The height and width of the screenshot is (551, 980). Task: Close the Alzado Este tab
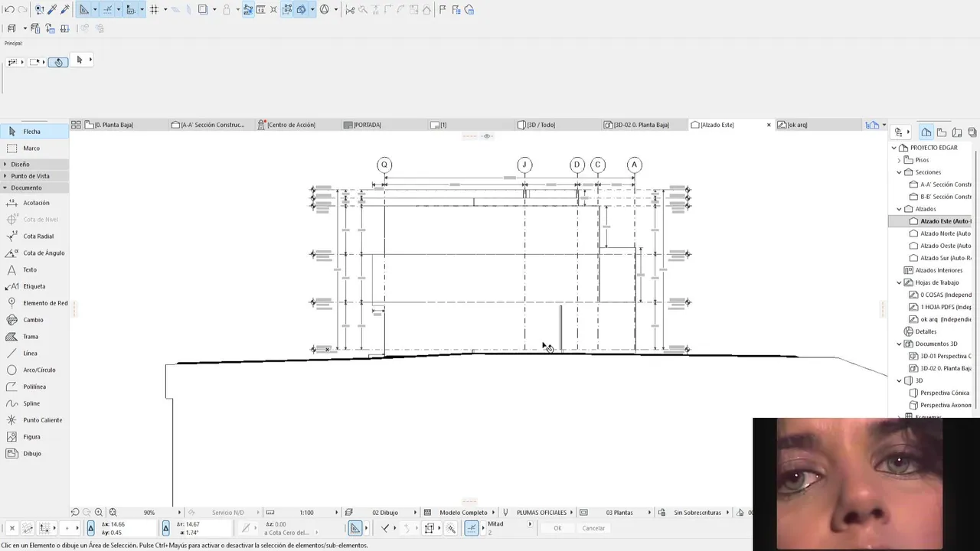click(x=769, y=125)
